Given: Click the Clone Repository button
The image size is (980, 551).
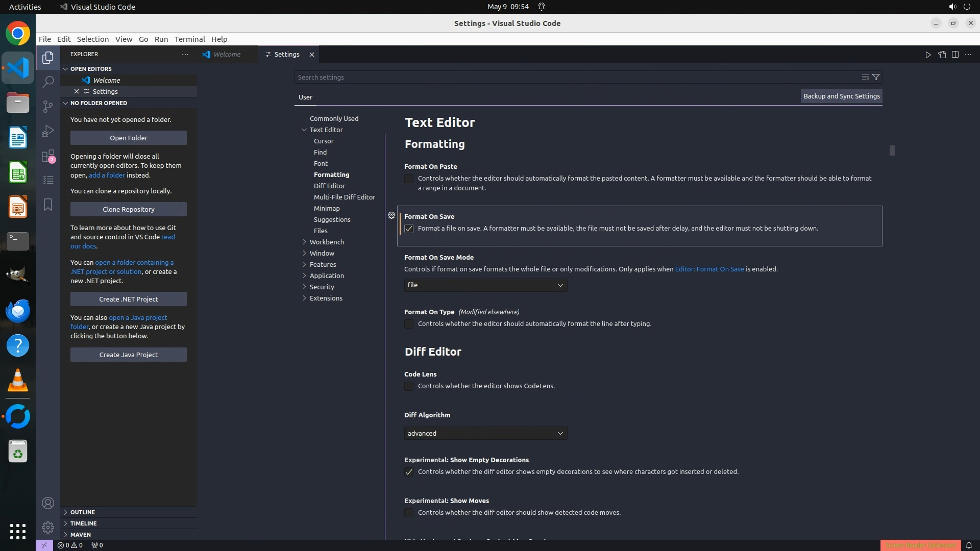Looking at the screenshot, I should (128, 209).
